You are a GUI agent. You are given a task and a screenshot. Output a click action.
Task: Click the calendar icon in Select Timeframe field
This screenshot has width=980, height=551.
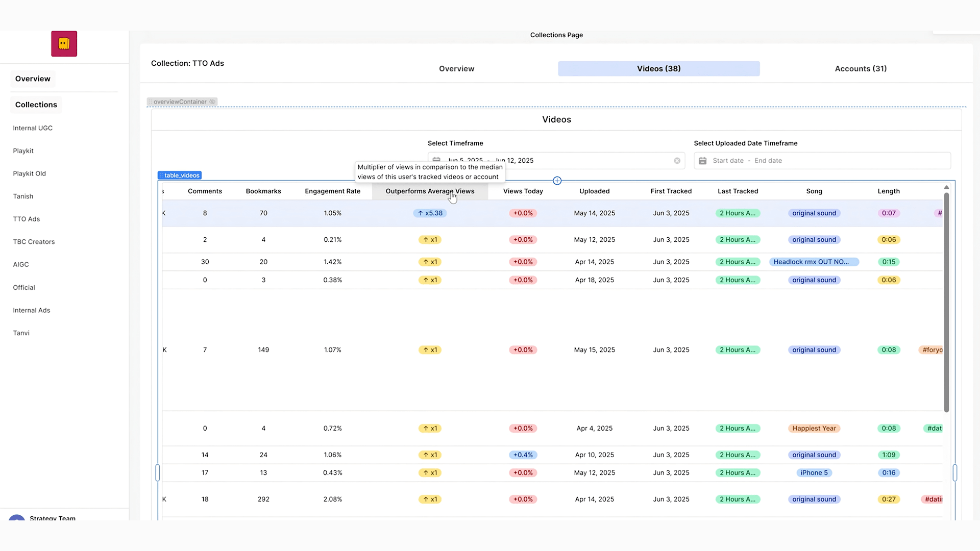pyautogui.click(x=436, y=159)
